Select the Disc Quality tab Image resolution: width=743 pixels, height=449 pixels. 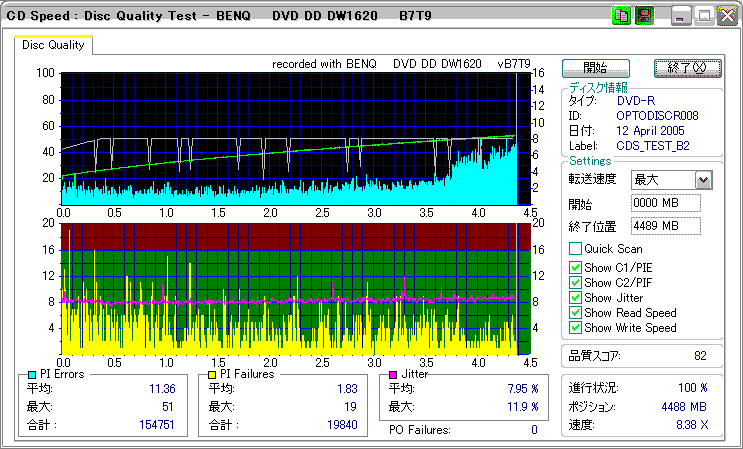(x=53, y=44)
